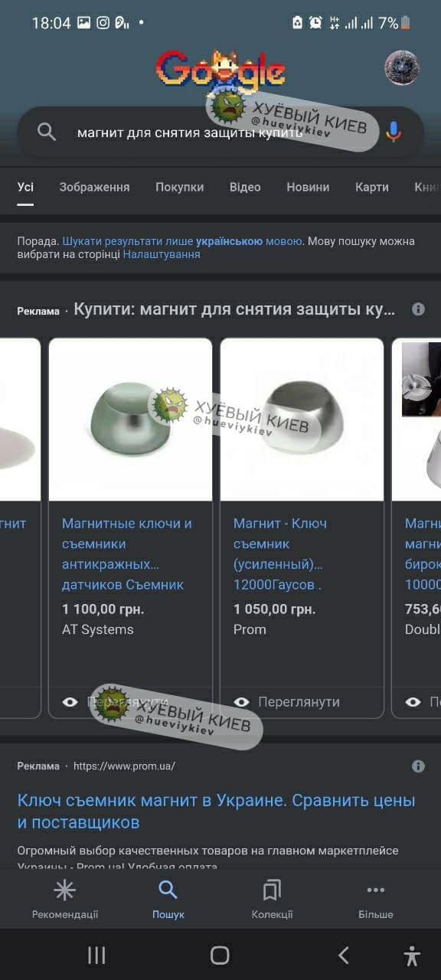Open Колекції bookmarks icon
The height and width of the screenshot is (980, 441).
coord(272,899)
